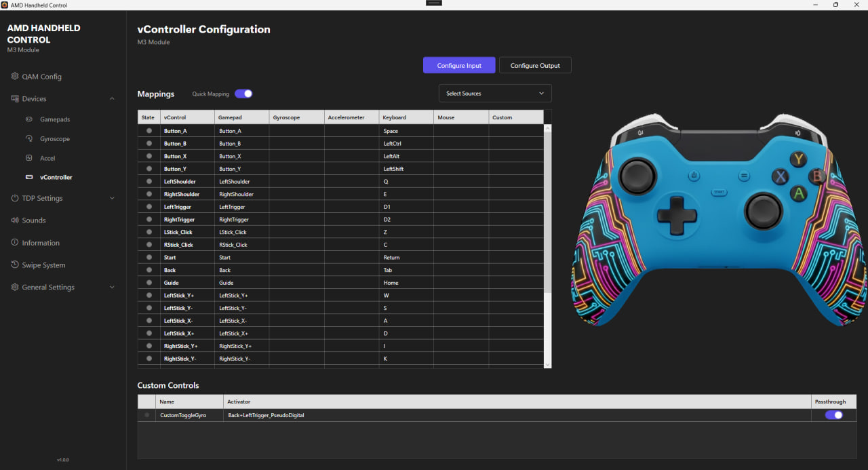868x470 pixels.
Task: Toggle the Quick Mapping switch
Action: coord(243,94)
